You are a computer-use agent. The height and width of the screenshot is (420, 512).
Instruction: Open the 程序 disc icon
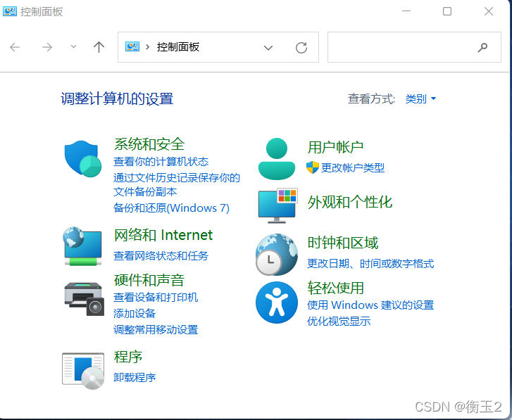(83, 371)
